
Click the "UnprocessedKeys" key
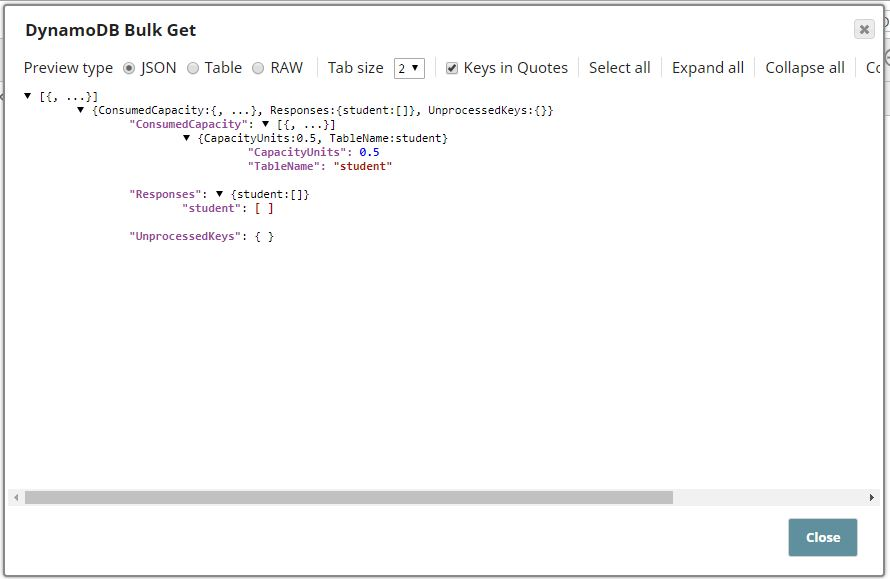[x=184, y=236]
